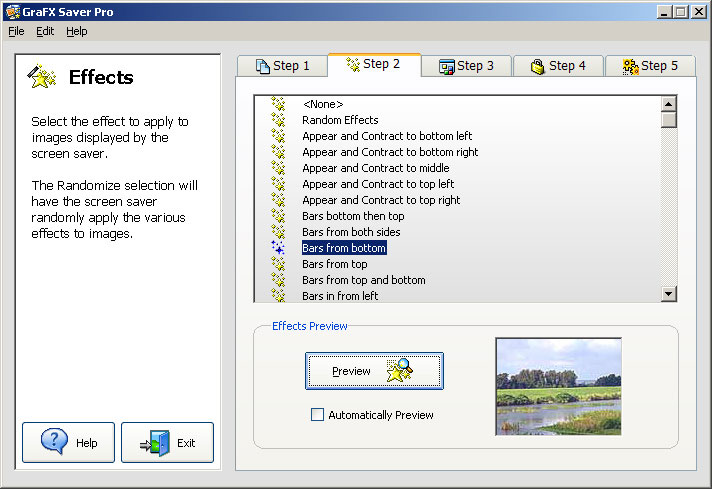This screenshot has height=489, width=712.
Task: Click icon beside Bars from both sides
Action: [x=278, y=232]
